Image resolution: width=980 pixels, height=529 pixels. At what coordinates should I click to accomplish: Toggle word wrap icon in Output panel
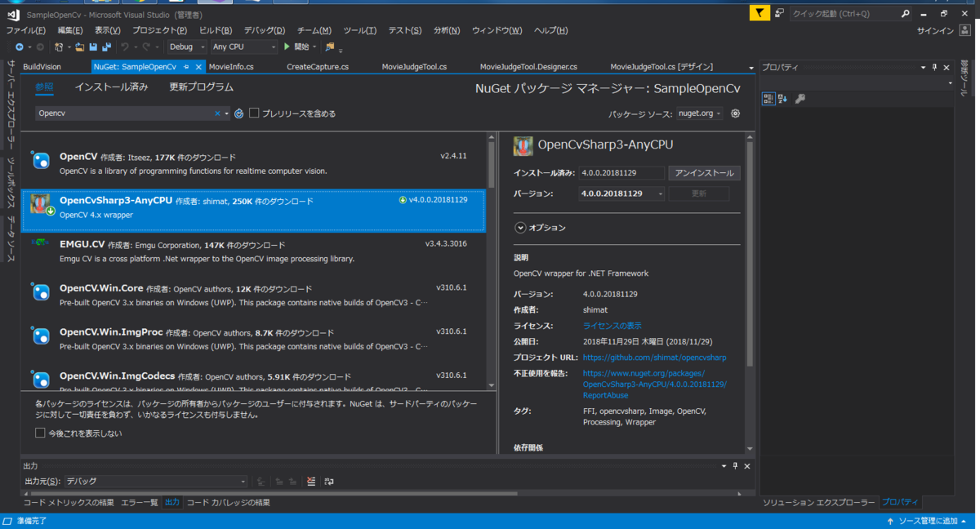(x=329, y=482)
